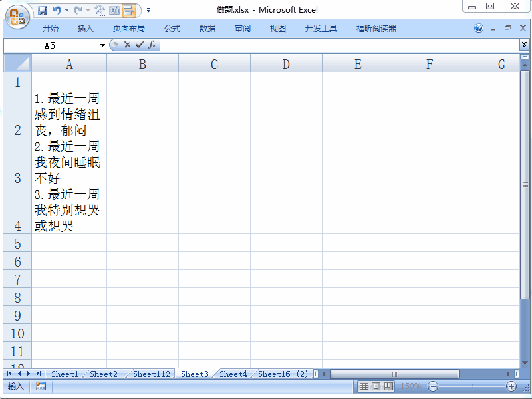
Task: Open the 插入 ribbon tab
Action: point(86,29)
